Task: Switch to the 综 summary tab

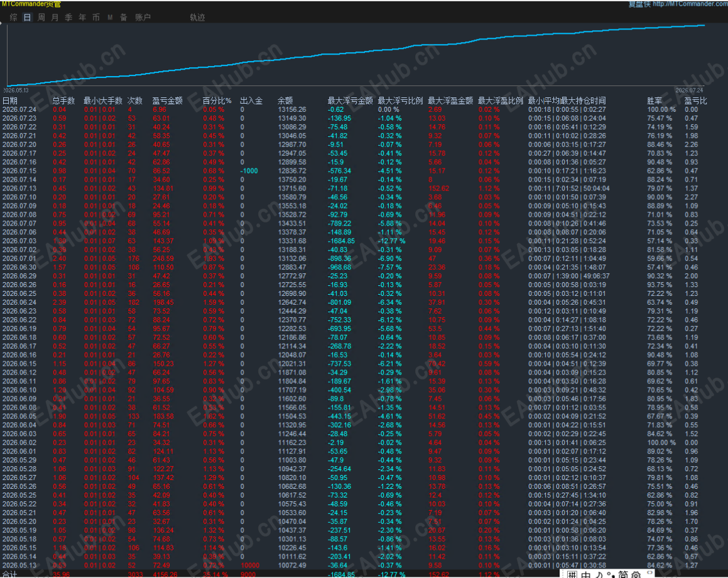Action: point(13,18)
